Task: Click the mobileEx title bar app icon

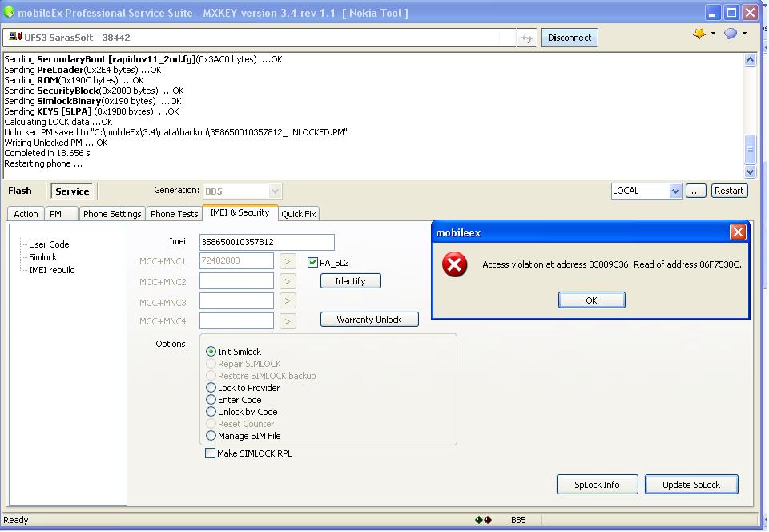Action: 8,12
